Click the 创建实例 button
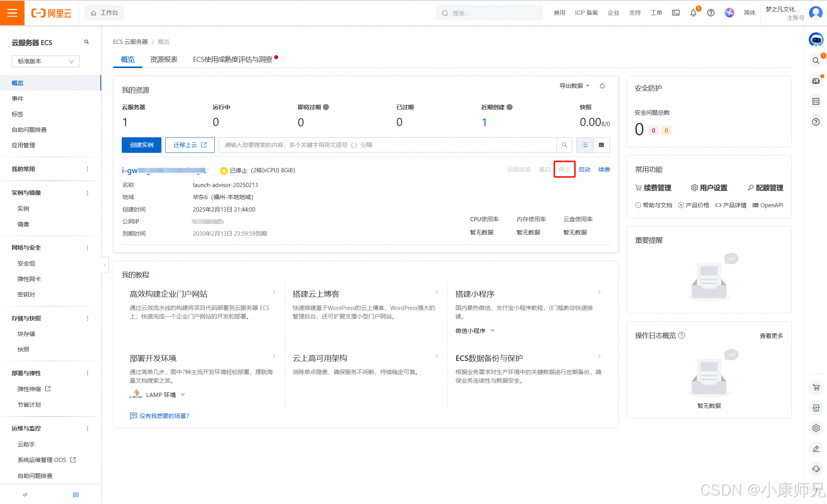The width and height of the screenshot is (827, 504). point(142,145)
